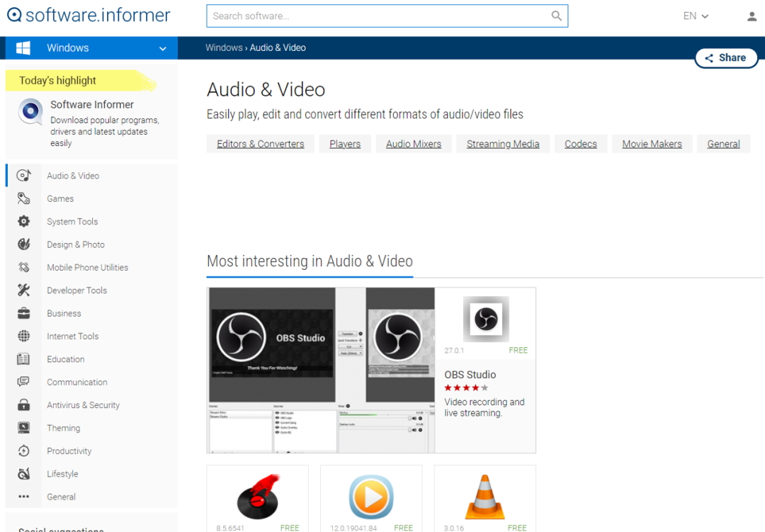
Task: Click the search magnifier icon
Action: [557, 16]
